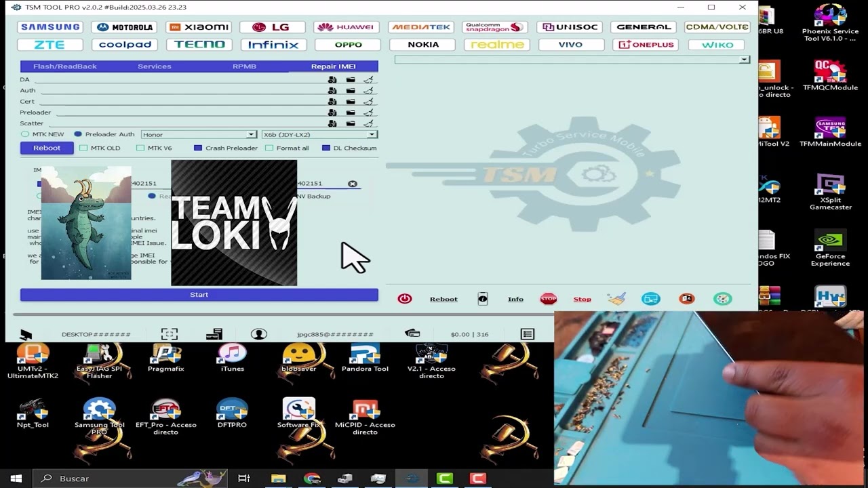Screen dimensions: 868x488
Task: Select Preloader Auth radio button
Action: (x=78, y=134)
